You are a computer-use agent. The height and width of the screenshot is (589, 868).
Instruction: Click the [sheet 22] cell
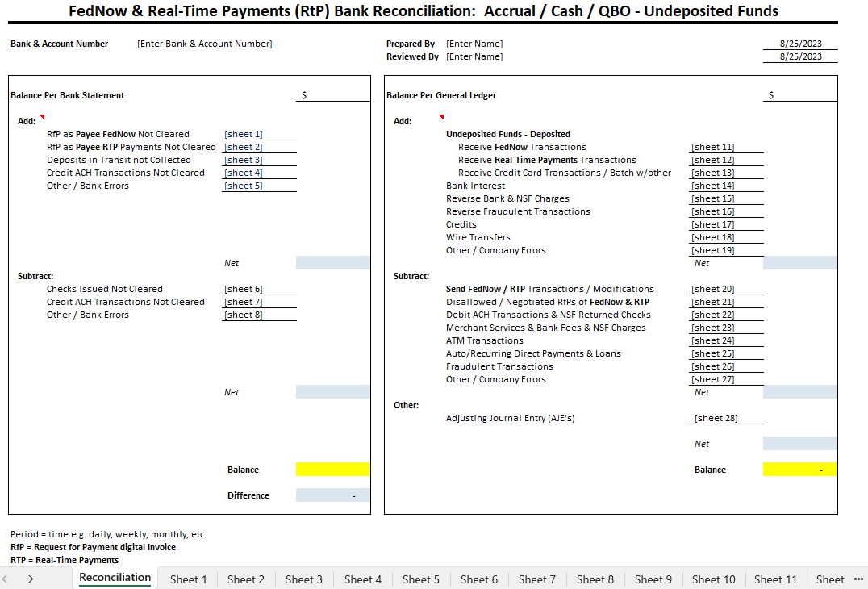[726, 315]
